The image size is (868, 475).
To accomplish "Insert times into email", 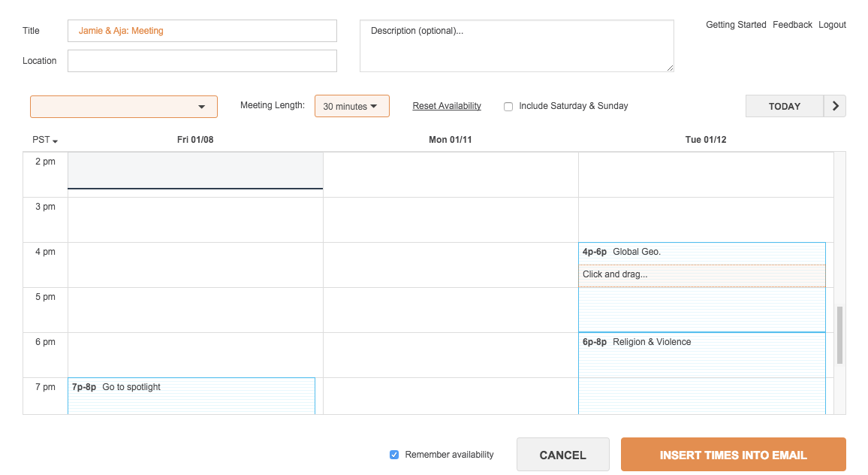I will 733,455.
